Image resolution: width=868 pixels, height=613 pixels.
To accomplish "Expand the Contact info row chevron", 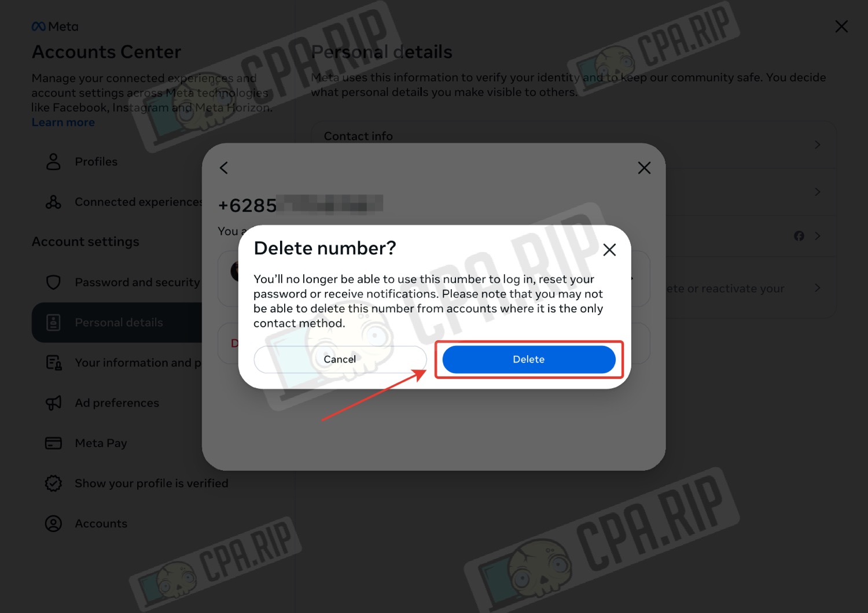I will [817, 145].
